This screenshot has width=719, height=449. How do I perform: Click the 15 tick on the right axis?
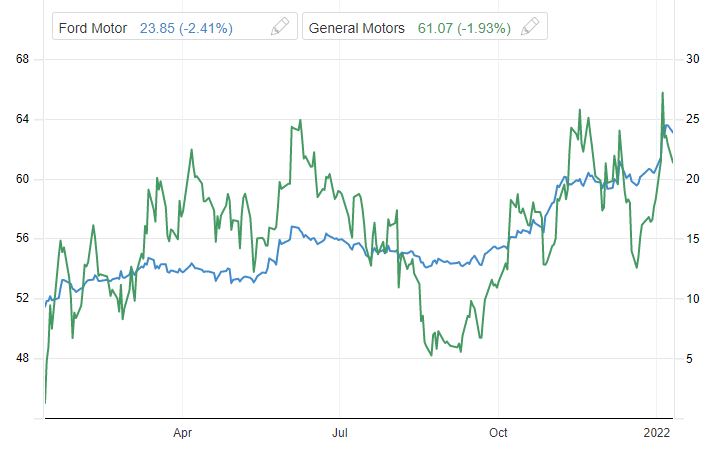tap(690, 239)
